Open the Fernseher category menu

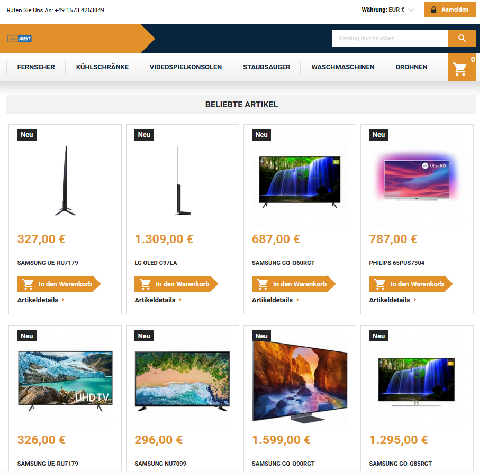tap(36, 67)
